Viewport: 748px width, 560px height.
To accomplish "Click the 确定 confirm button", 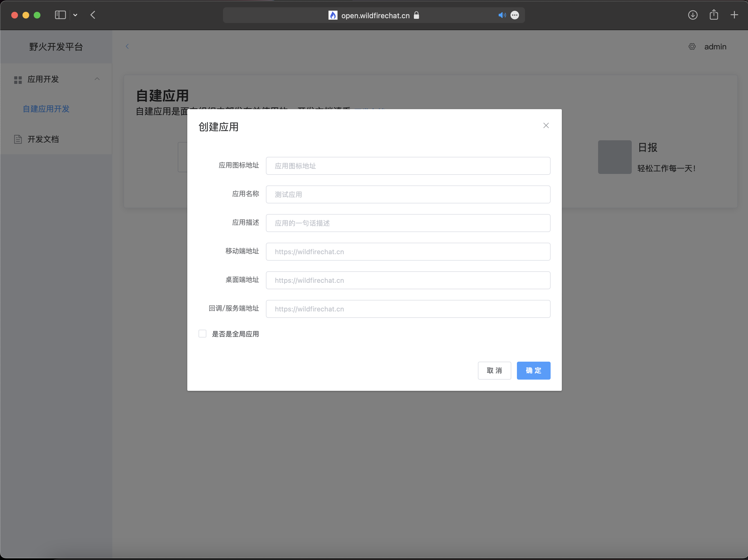I will (x=533, y=370).
